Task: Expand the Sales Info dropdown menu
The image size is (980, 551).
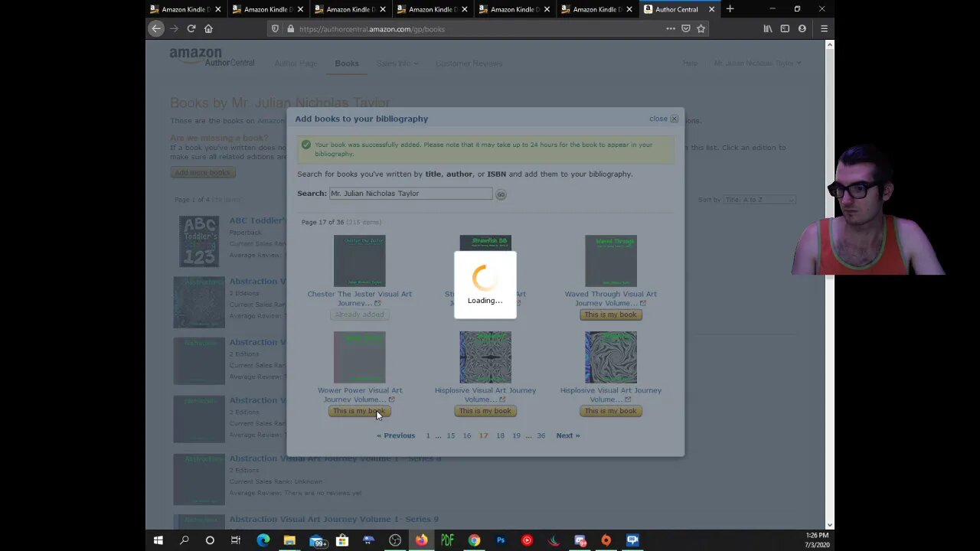Action: (397, 64)
